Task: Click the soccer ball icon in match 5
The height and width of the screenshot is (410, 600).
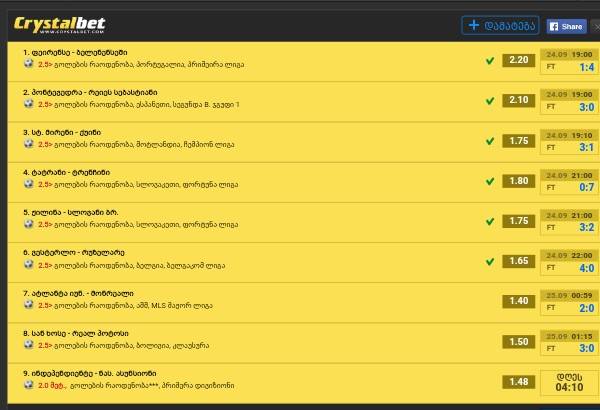Action: point(29,224)
